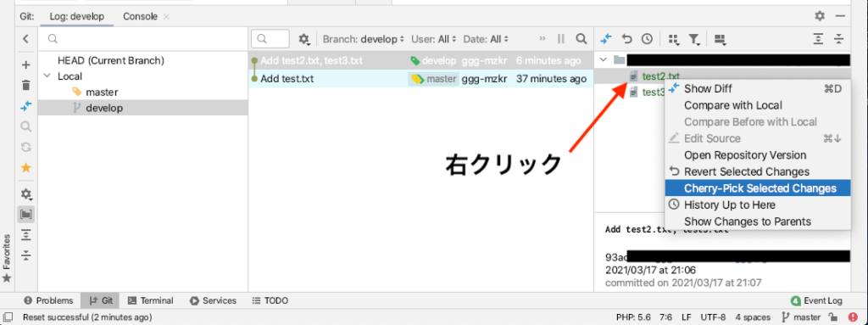The image size is (868, 325).
Task: Open log settings gear next to search
Action: (x=304, y=39)
